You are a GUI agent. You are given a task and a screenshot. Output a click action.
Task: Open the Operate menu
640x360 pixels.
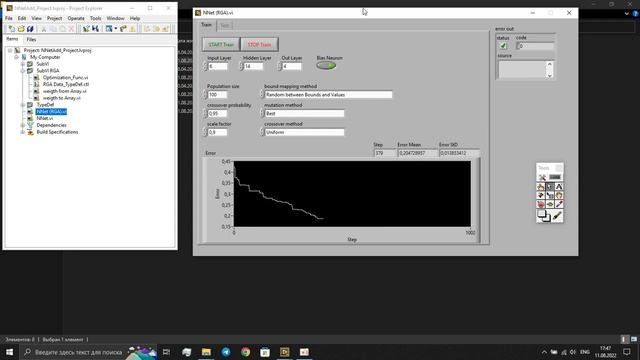pyautogui.click(x=76, y=18)
